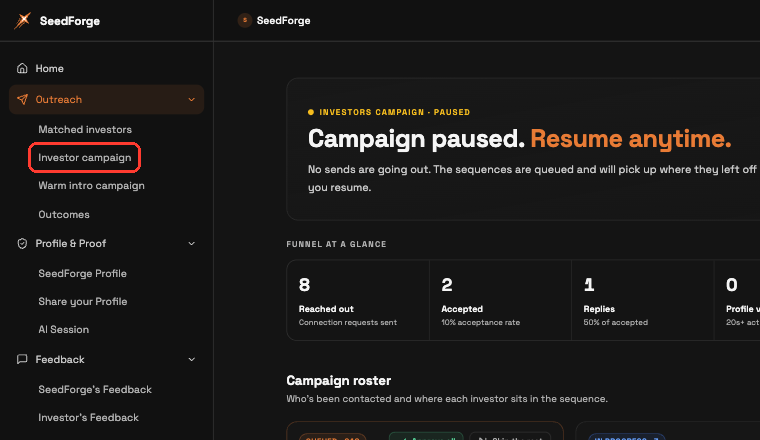Select the Outreach menu label
The height and width of the screenshot is (440, 760).
59,99
